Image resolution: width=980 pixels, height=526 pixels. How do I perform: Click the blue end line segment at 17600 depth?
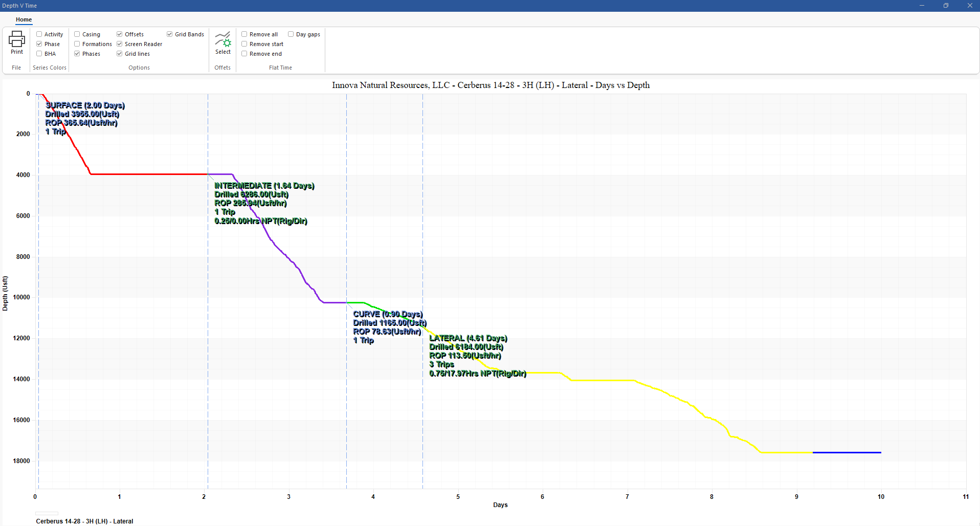(x=847, y=452)
